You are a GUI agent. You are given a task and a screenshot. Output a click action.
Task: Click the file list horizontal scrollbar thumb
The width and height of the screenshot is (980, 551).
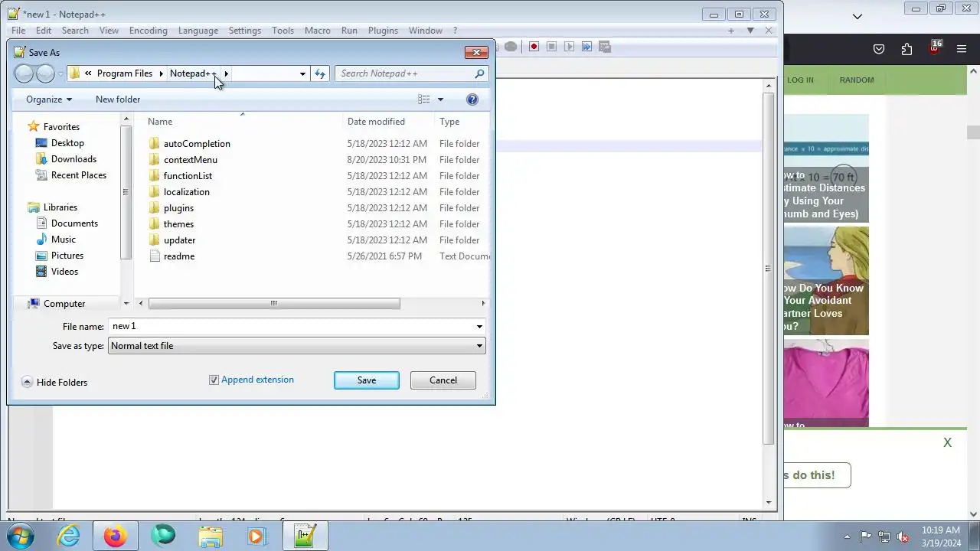click(x=274, y=304)
